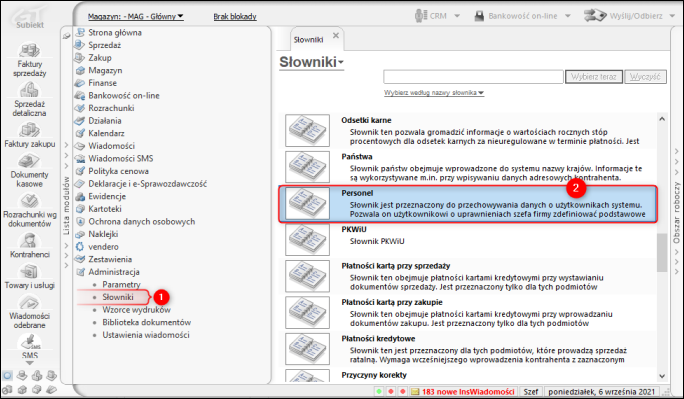Click the CRM toolbar icon

pyautogui.click(x=421, y=16)
